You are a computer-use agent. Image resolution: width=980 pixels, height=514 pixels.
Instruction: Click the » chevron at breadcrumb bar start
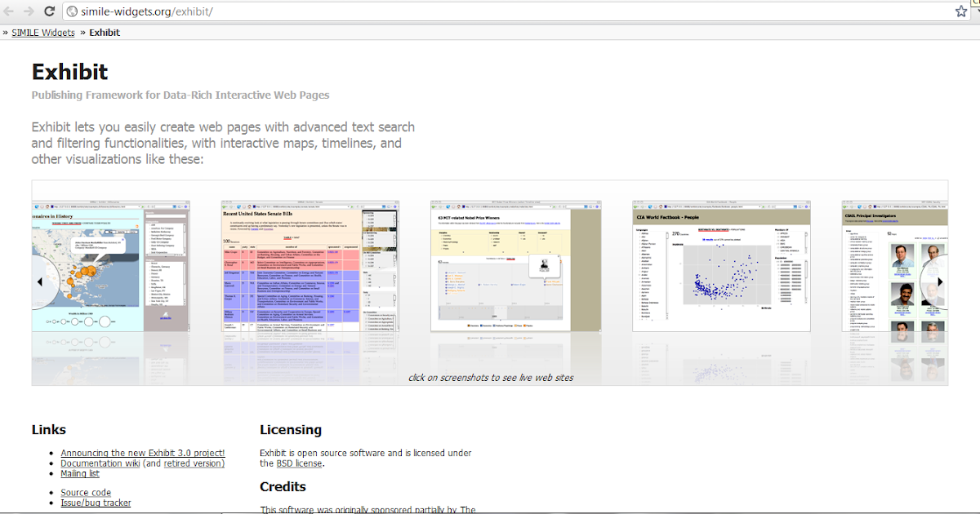pos(7,32)
